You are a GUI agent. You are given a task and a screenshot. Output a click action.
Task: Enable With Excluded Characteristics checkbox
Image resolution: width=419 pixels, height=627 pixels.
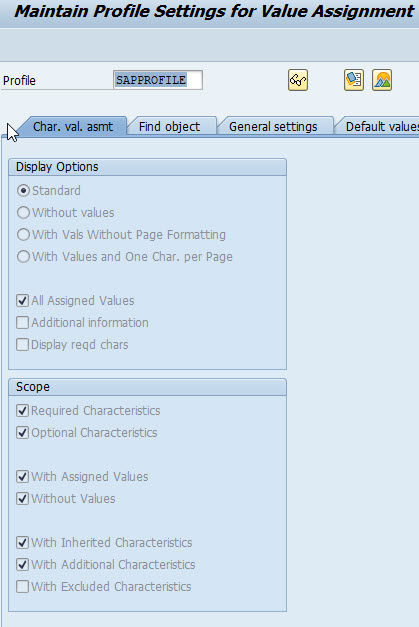pos(22,586)
